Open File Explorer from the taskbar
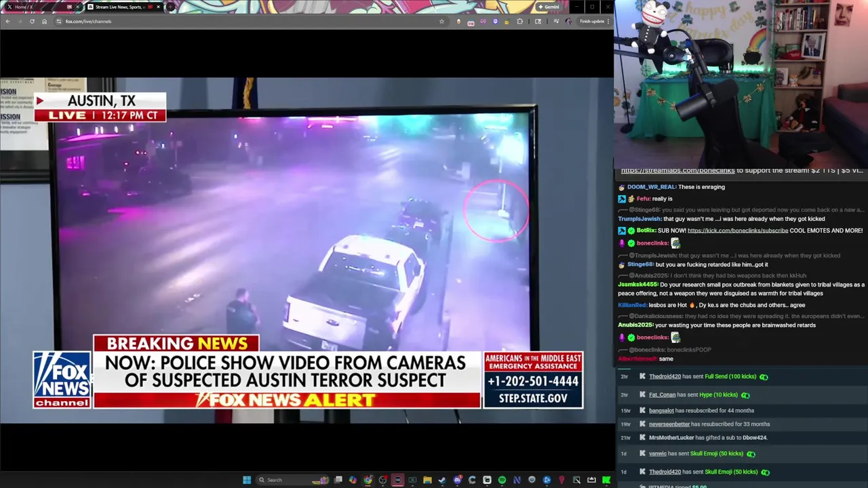This screenshot has height=488, width=868. (x=427, y=480)
